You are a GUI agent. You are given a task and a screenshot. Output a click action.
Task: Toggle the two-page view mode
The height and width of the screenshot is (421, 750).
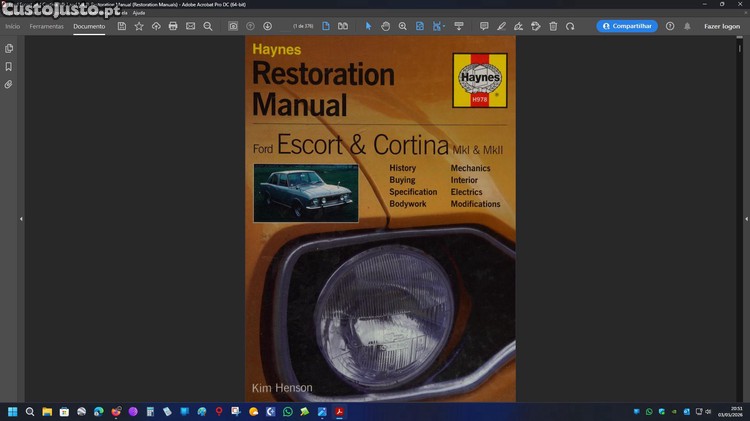pos(343,26)
